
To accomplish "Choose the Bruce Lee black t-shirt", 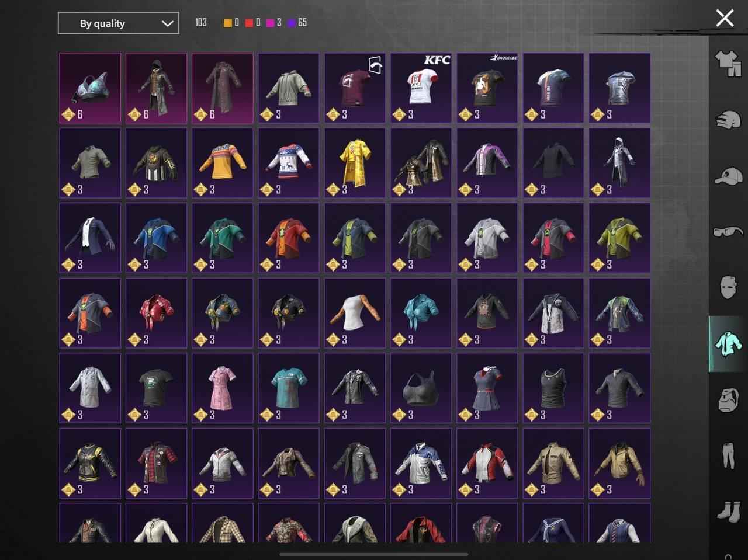I will [x=487, y=88].
